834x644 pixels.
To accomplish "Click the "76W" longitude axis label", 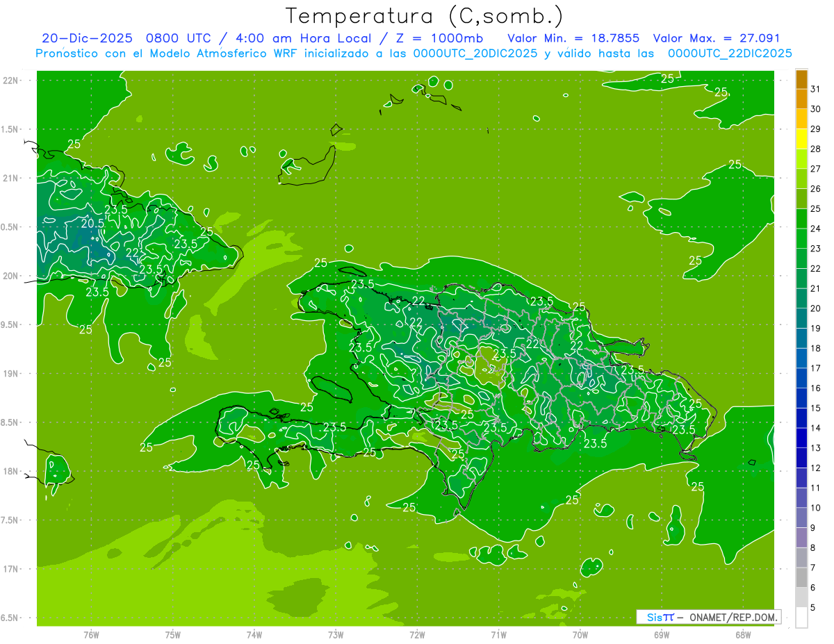I will 91,634.
